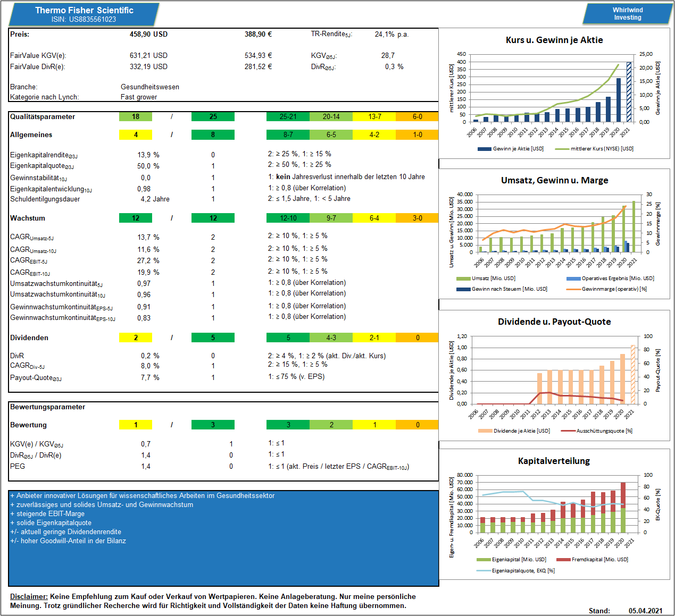This screenshot has height=616, width=675.
Task: Click the Gewinnmarge (operativ) legend entry
Action: pyautogui.click(x=606, y=289)
